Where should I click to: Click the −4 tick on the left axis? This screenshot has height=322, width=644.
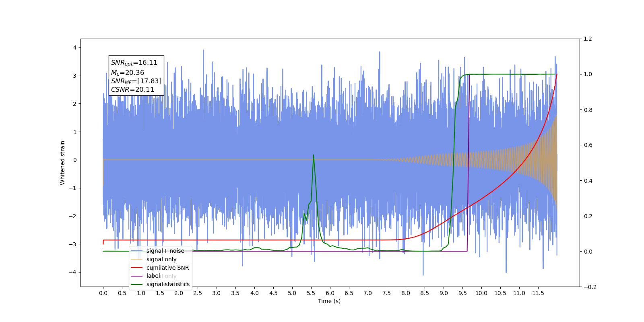tap(72, 272)
